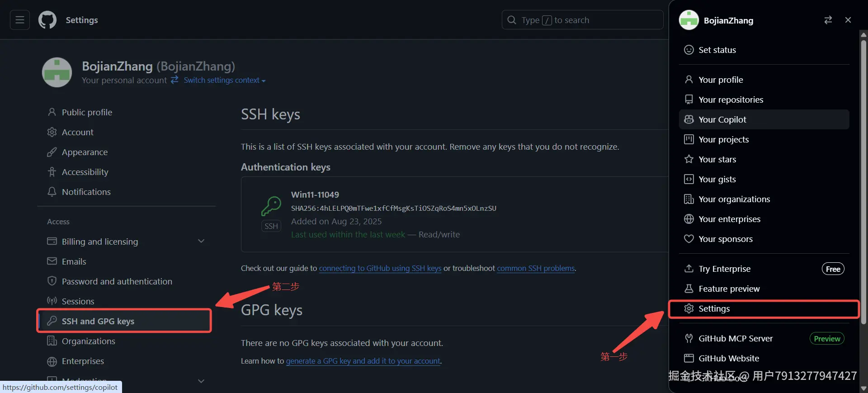This screenshot has height=393, width=868.
Task: Click the Billing and licensing card icon
Action: click(x=52, y=241)
